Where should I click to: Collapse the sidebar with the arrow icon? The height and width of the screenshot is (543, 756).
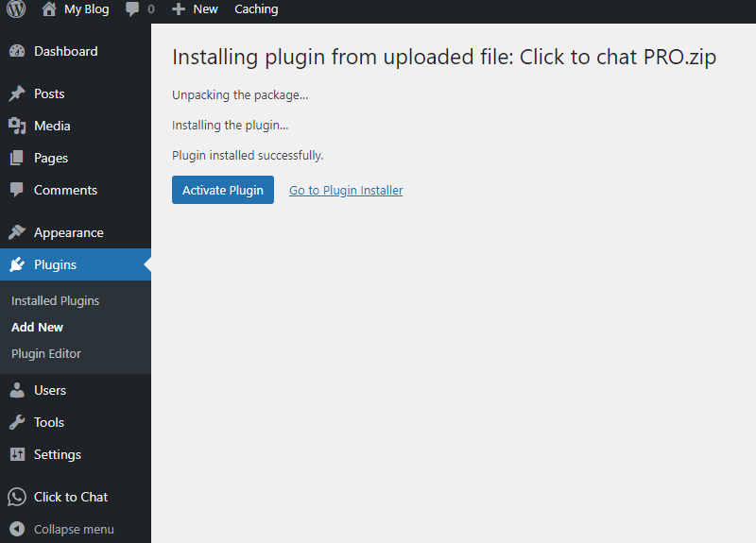(x=17, y=529)
